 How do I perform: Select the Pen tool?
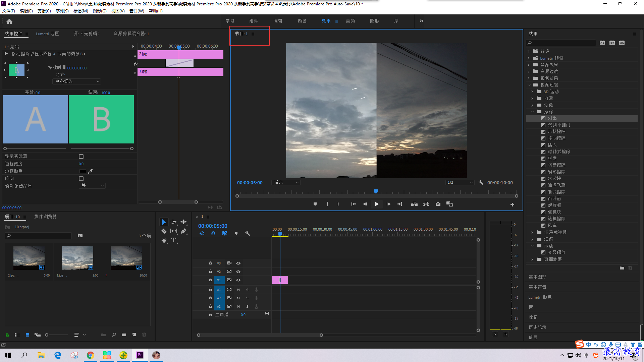point(183,231)
